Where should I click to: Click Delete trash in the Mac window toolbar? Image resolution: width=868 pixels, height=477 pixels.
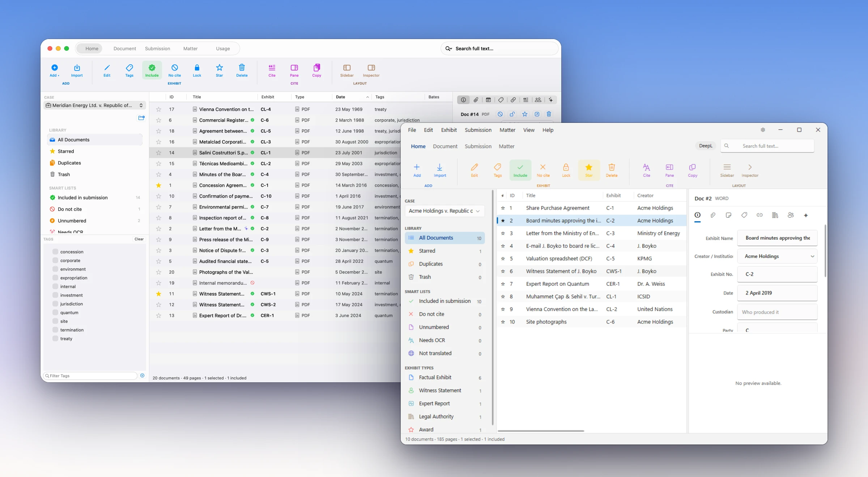click(242, 70)
